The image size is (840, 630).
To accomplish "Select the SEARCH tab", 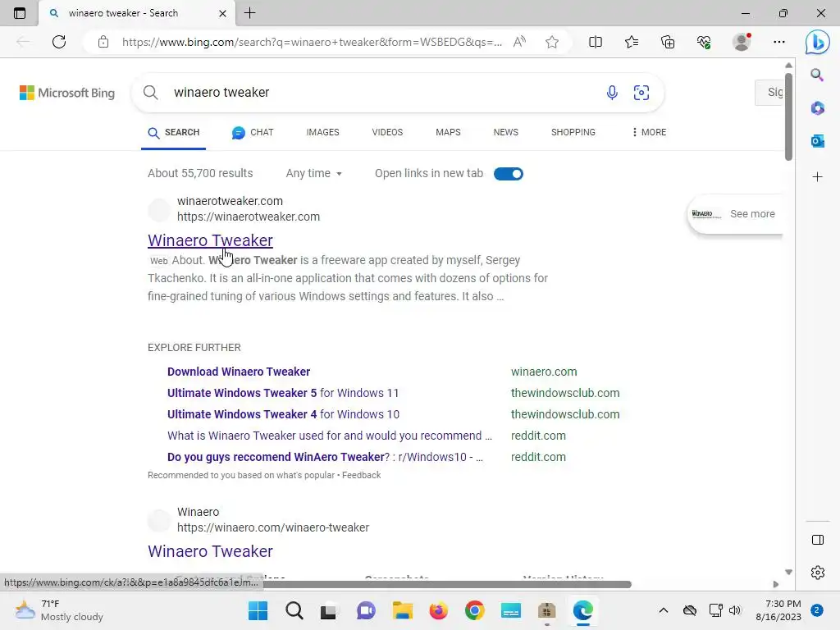I will click(174, 132).
